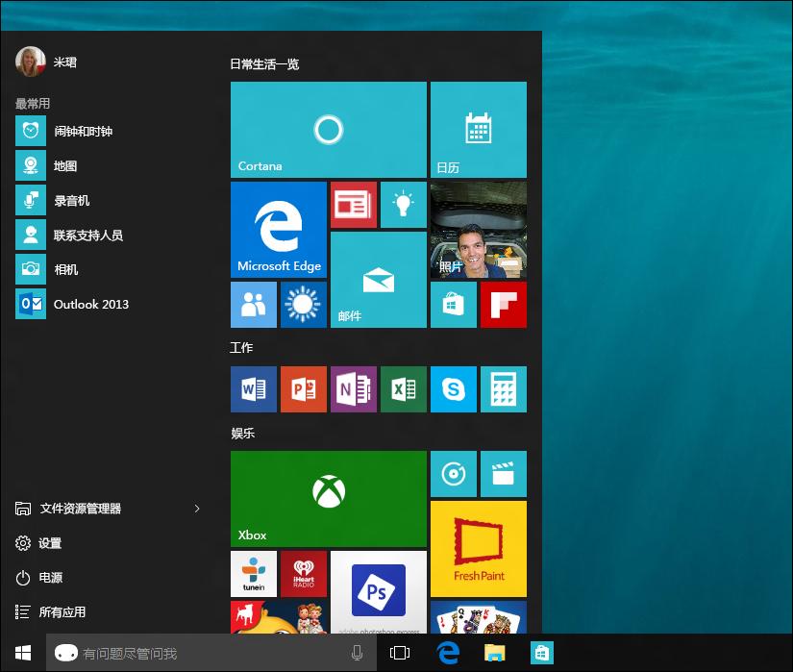Open the 电源 power options
Viewport: 793px width, 672px height.
(x=38, y=578)
